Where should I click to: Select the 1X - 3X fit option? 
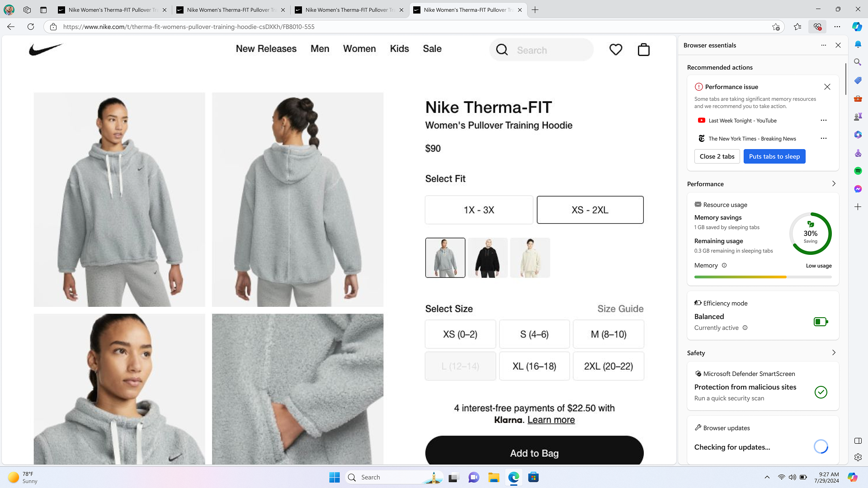479,210
